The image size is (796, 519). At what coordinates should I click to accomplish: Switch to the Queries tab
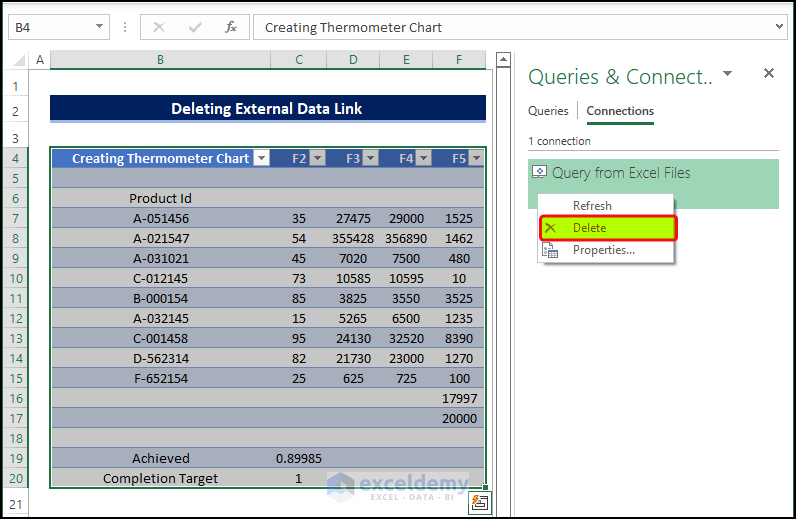tap(548, 111)
